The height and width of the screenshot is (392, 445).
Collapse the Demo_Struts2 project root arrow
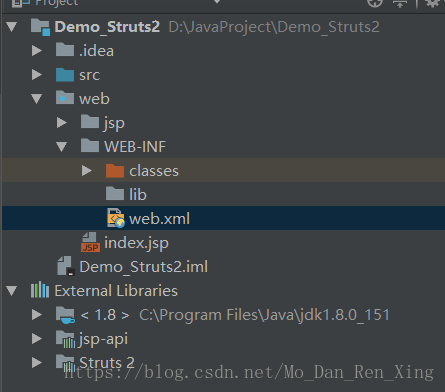point(12,27)
